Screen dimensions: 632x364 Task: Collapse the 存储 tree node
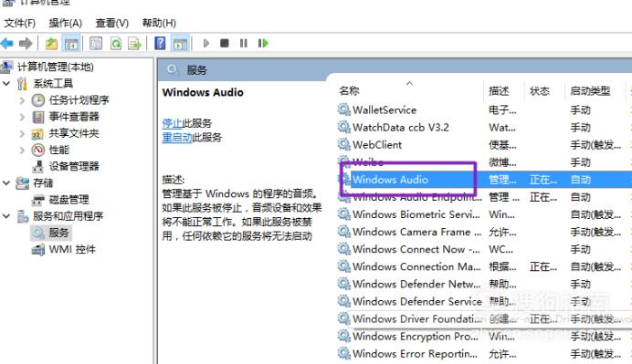[6, 182]
